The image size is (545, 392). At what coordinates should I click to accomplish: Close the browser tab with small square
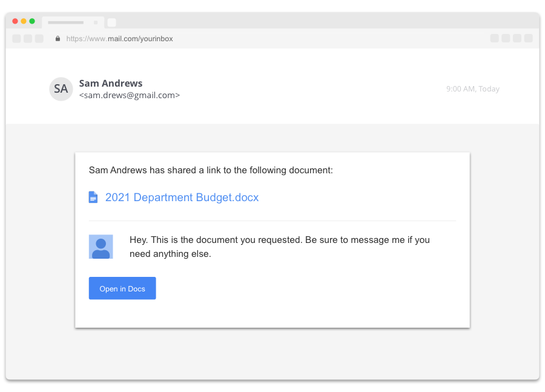[x=96, y=22]
